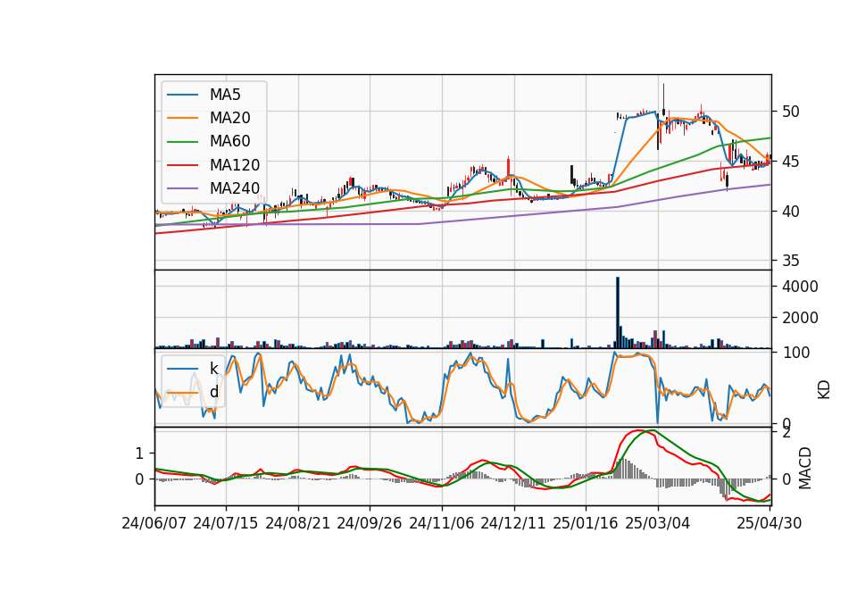
Task: Click the price axis value 40
Action: pyautogui.click(x=791, y=211)
